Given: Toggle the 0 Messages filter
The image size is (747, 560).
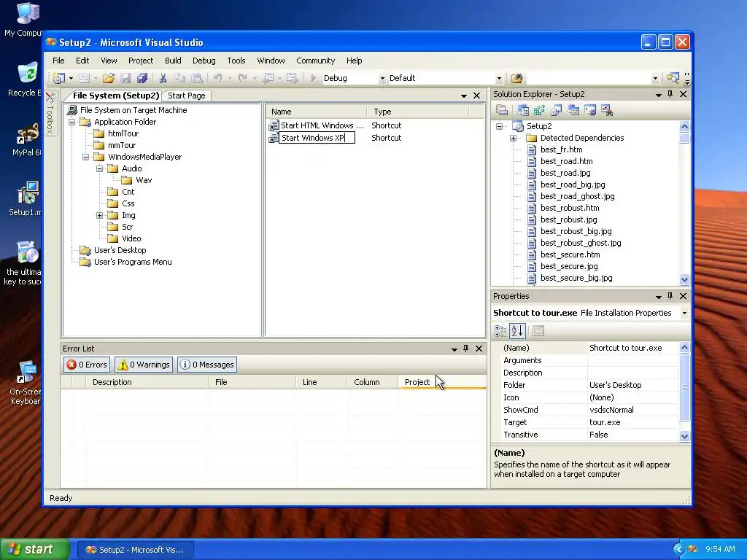Looking at the screenshot, I should [207, 365].
